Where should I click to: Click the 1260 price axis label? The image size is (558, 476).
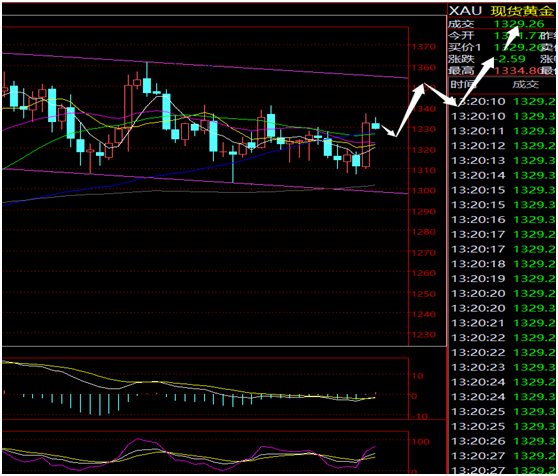coord(423,273)
